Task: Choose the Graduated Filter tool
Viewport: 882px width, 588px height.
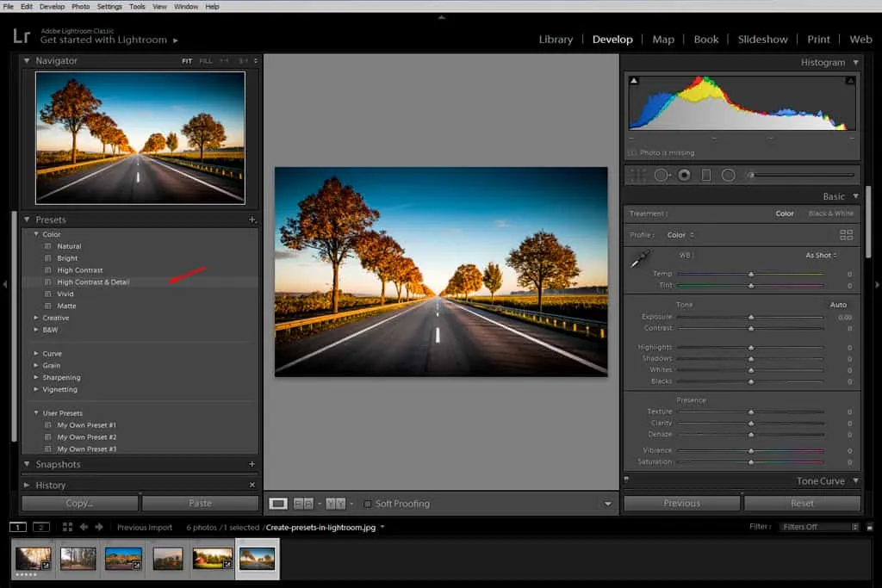Action: pos(706,175)
